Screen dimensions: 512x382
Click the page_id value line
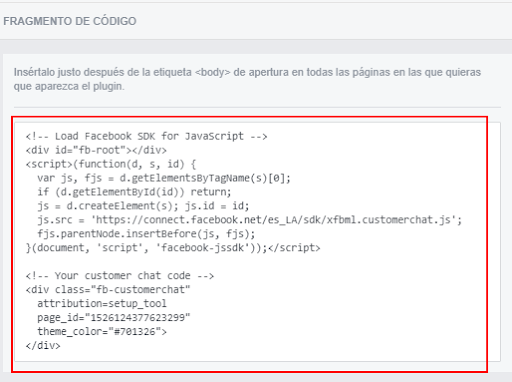(114, 318)
